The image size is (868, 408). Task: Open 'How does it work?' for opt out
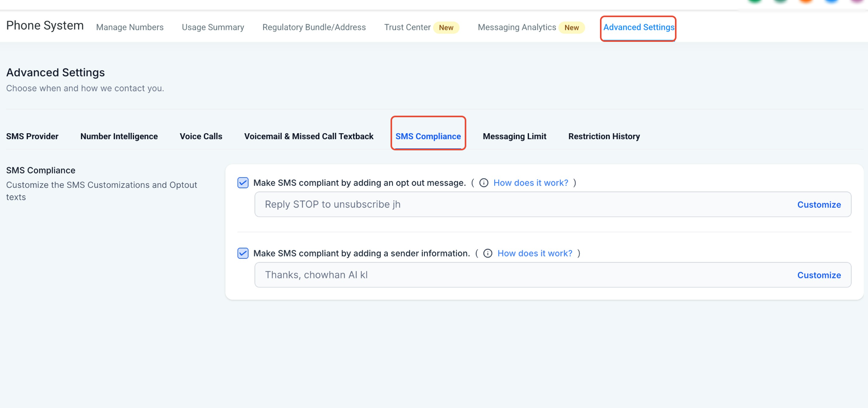(531, 183)
